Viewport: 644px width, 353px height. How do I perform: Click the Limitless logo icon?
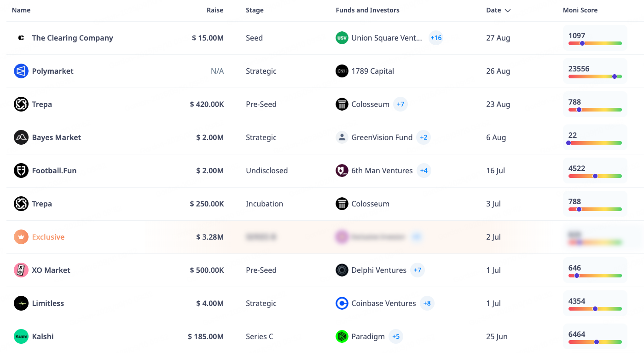click(21, 303)
